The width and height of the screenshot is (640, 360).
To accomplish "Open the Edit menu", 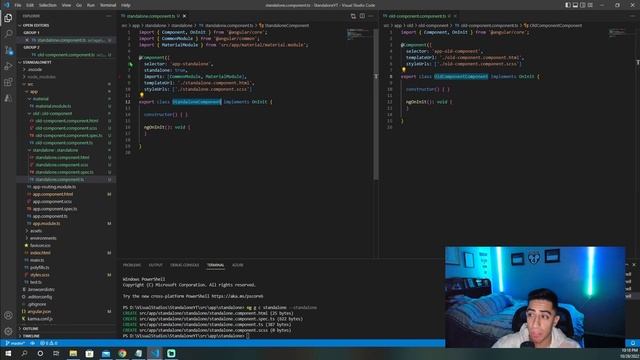I will click(x=30, y=5).
